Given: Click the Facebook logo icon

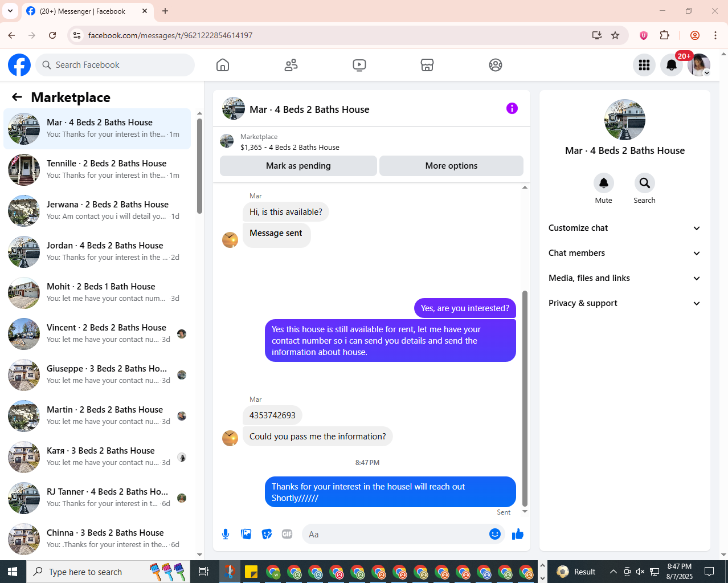Looking at the screenshot, I should 19,65.
